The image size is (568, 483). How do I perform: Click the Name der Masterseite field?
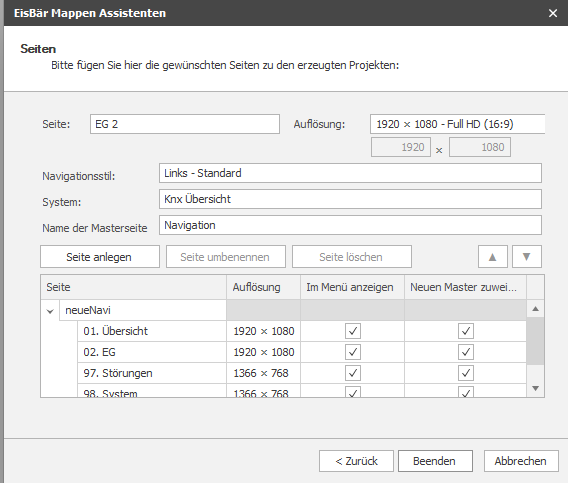(x=350, y=225)
